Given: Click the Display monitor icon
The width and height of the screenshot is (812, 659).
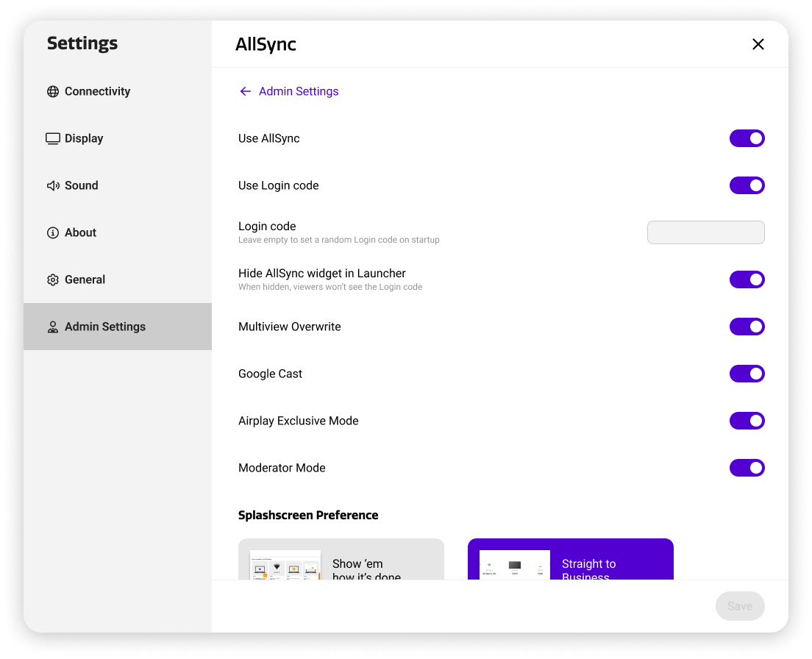Looking at the screenshot, I should (52, 138).
